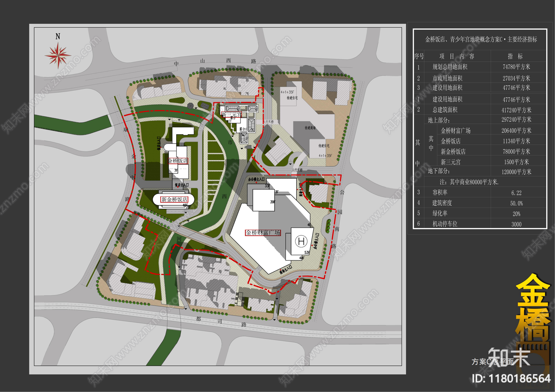Click the note 注:其中商业80000平方米.
The height and width of the screenshot is (392, 555).
[x=469, y=182]
